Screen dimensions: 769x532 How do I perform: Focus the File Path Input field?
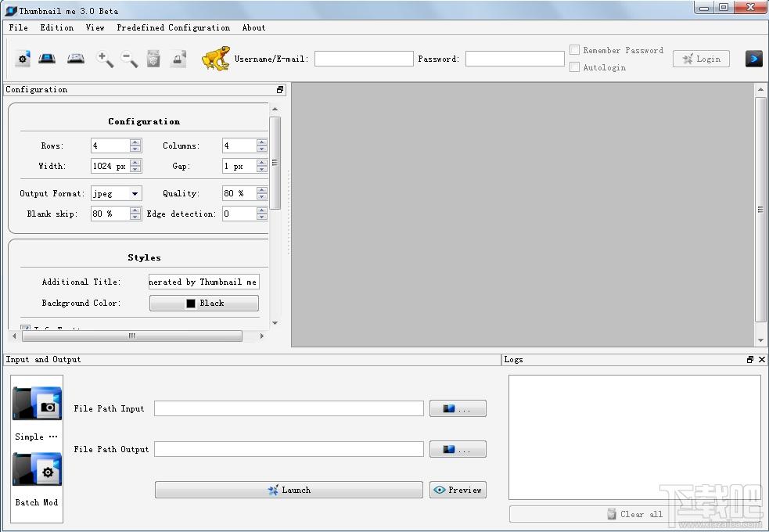(x=289, y=408)
